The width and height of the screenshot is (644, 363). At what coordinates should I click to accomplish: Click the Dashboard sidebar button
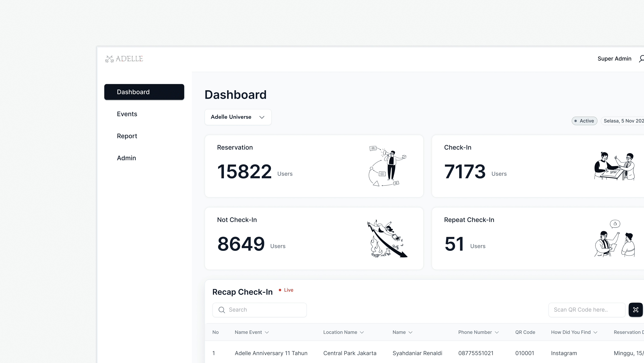(x=144, y=92)
